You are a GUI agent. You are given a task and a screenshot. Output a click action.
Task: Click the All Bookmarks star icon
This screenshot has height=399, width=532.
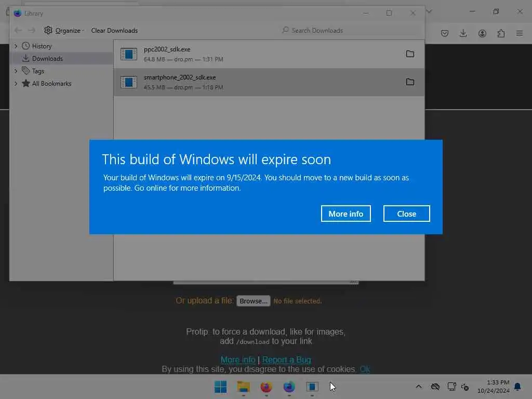click(26, 83)
